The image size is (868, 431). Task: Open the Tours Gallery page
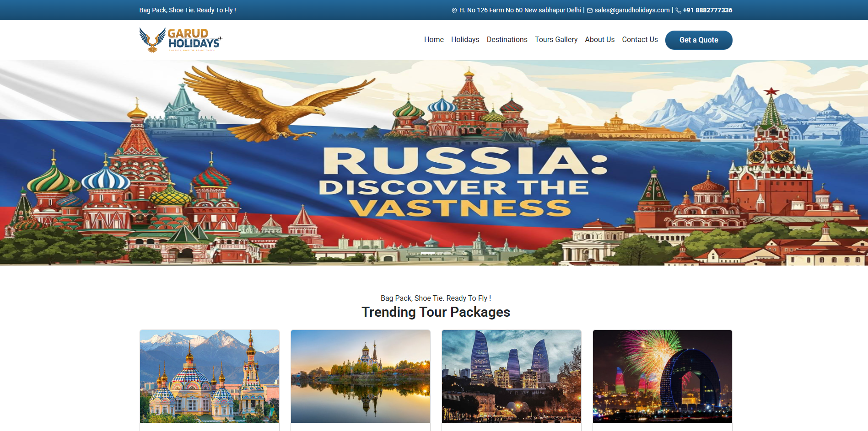tap(556, 40)
